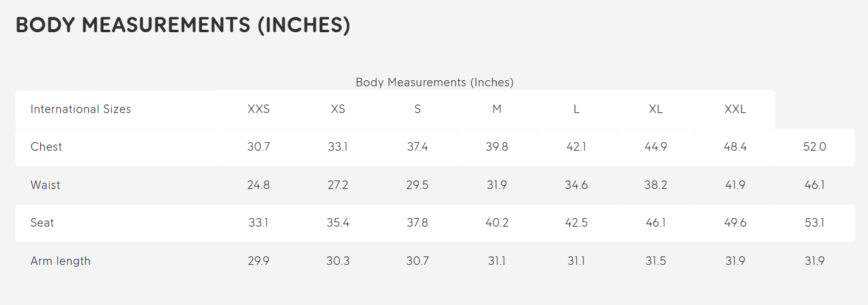Select the XXL size column header

(x=735, y=109)
